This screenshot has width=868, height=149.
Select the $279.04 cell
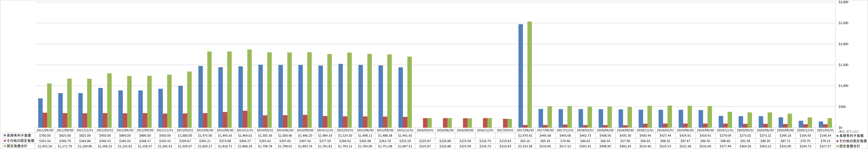726,136
